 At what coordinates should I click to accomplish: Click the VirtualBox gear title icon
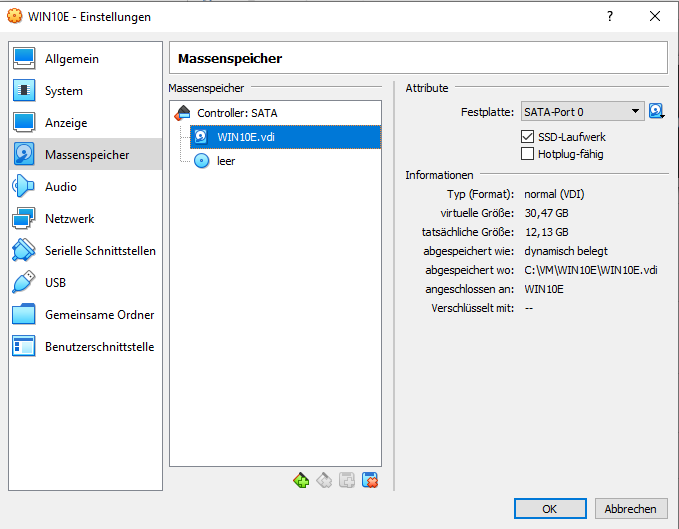[x=14, y=16]
